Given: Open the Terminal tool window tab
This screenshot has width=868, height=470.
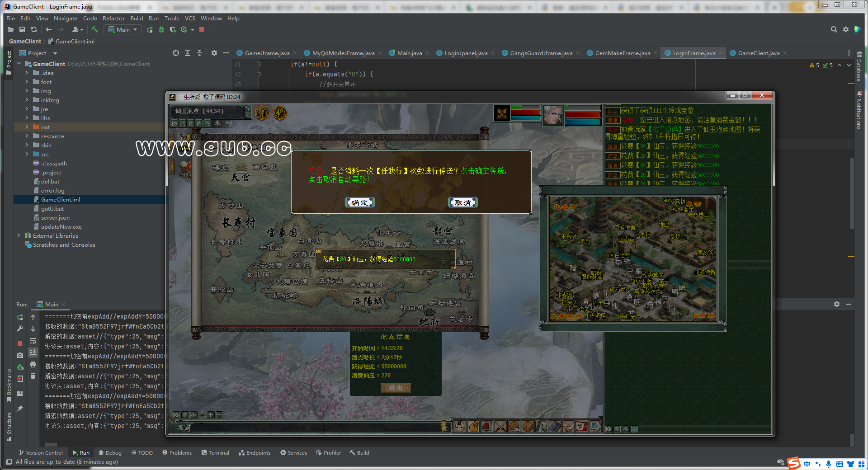Looking at the screenshot, I should (x=215, y=452).
